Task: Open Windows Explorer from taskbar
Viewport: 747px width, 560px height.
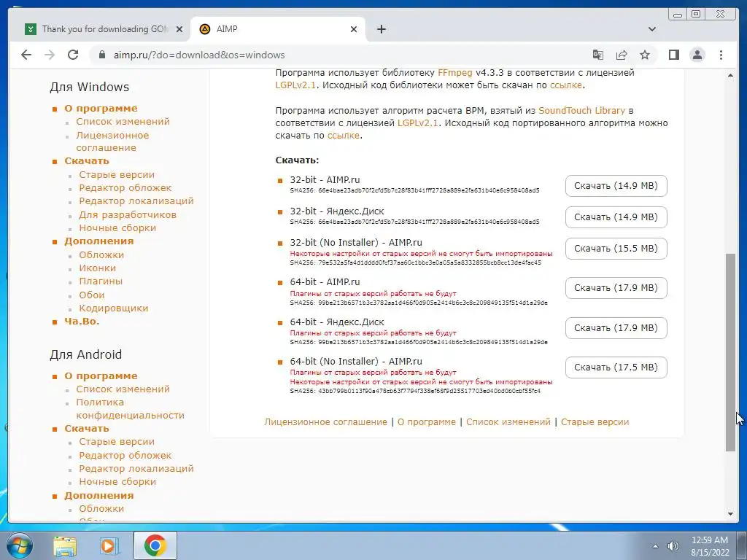Action: [65, 545]
